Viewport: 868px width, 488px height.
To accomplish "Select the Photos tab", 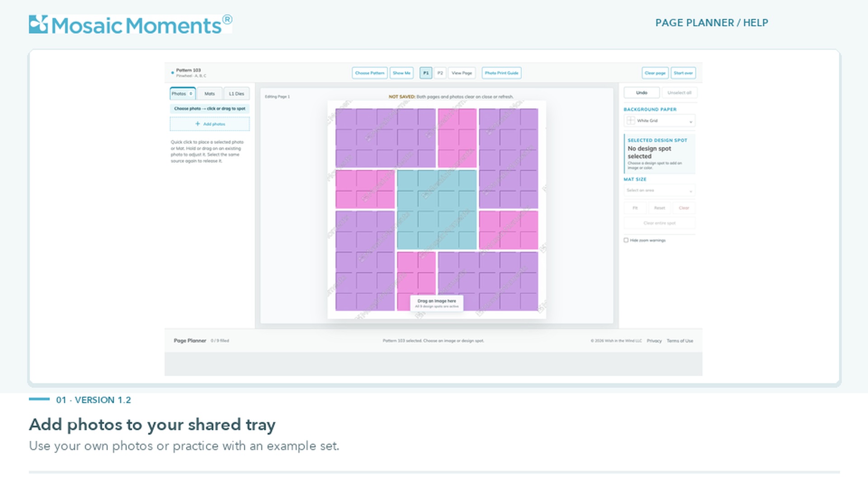I will (183, 94).
